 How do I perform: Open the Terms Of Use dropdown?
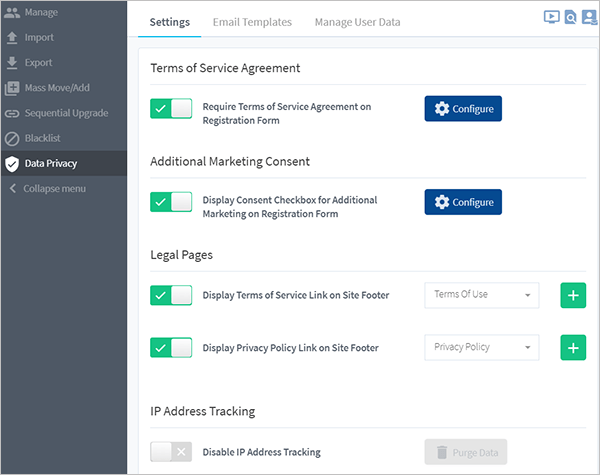(482, 295)
